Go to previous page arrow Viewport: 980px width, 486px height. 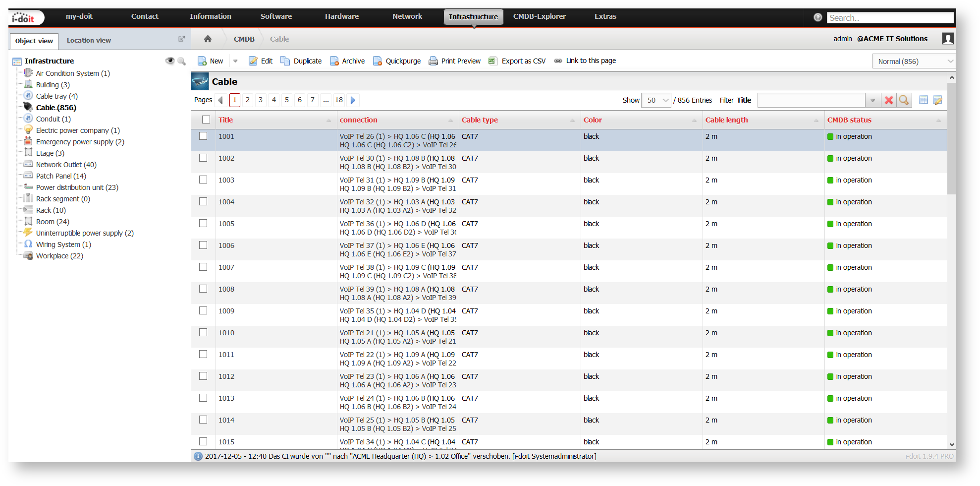[x=220, y=100]
